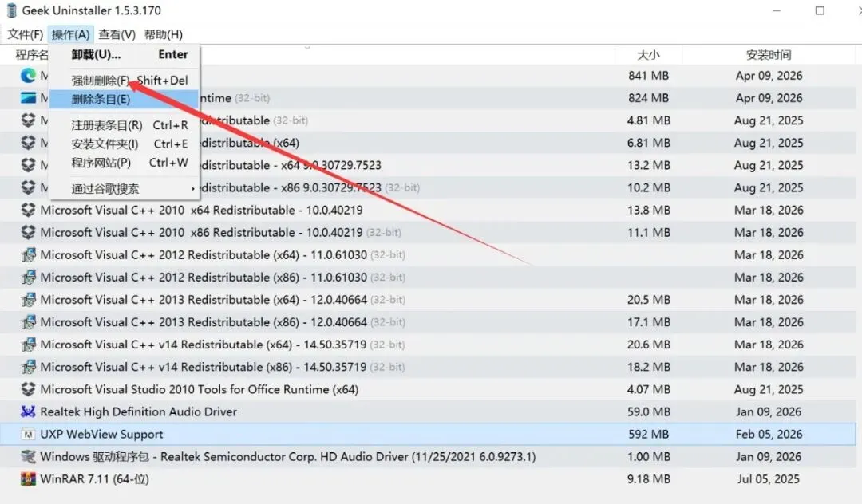This screenshot has height=504, width=862.
Task: Select Visual Studio 2010 Tools for Office Runtime
Action: [428, 389]
